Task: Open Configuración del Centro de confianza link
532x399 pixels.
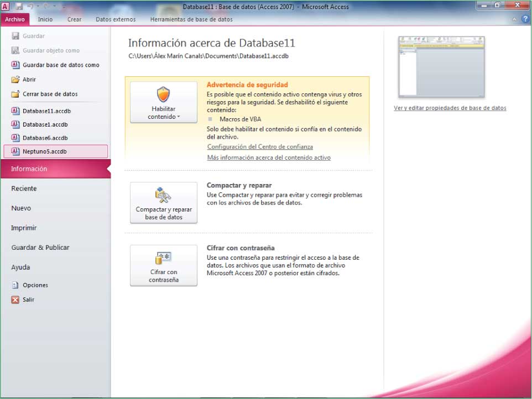Action: pos(260,147)
